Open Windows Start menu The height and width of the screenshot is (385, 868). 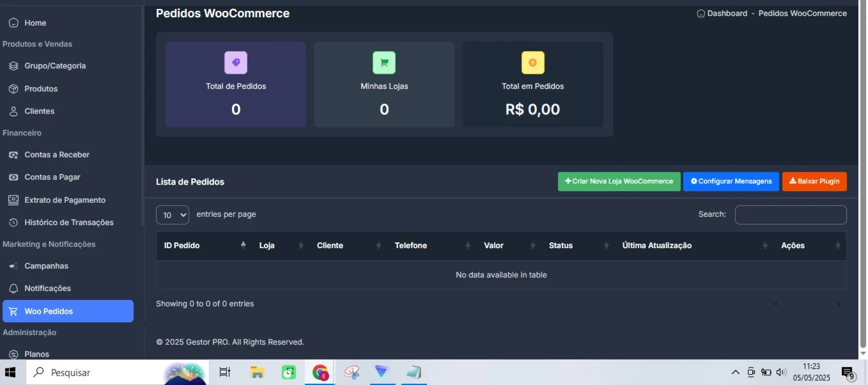10,372
